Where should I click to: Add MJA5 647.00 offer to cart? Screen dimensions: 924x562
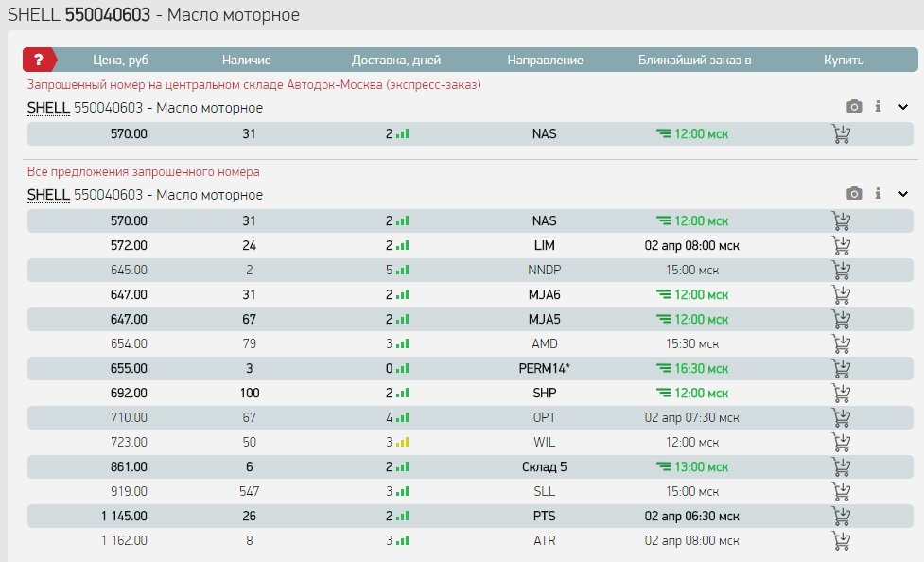coord(841,319)
